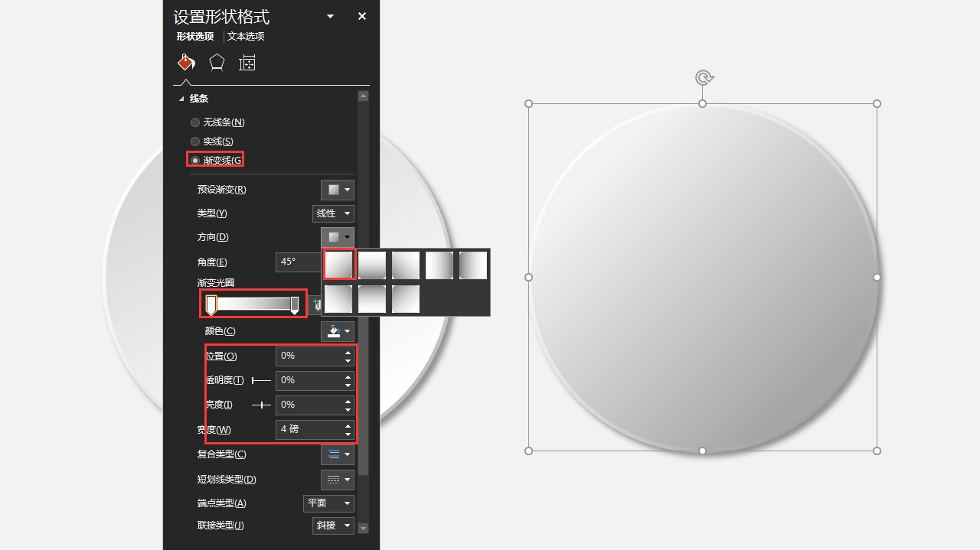Switch to the 文本选项 tab
980x550 pixels.
pos(246,36)
